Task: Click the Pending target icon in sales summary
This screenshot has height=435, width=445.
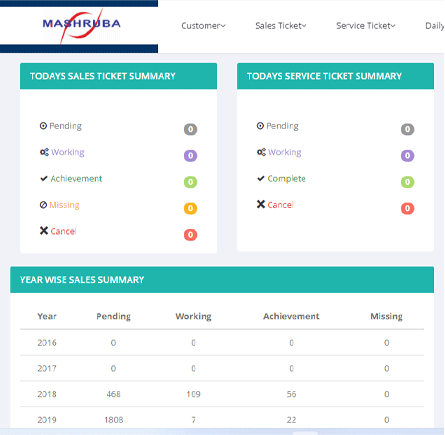Action: [43, 126]
